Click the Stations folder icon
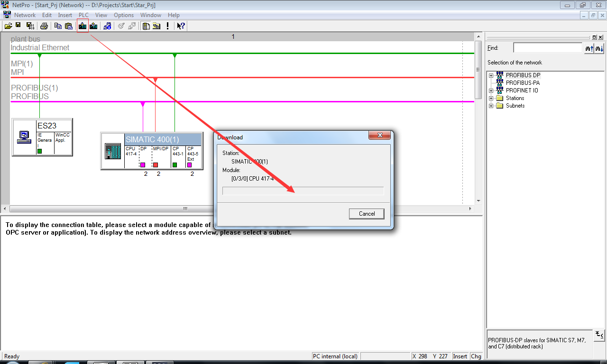The image size is (607, 364). coord(499,98)
